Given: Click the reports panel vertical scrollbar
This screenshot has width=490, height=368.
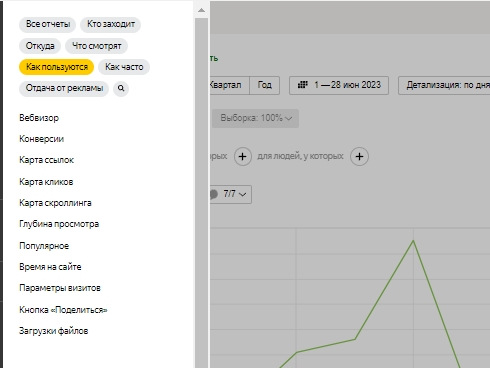Looking at the screenshot, I should click(x=201, y=193).
